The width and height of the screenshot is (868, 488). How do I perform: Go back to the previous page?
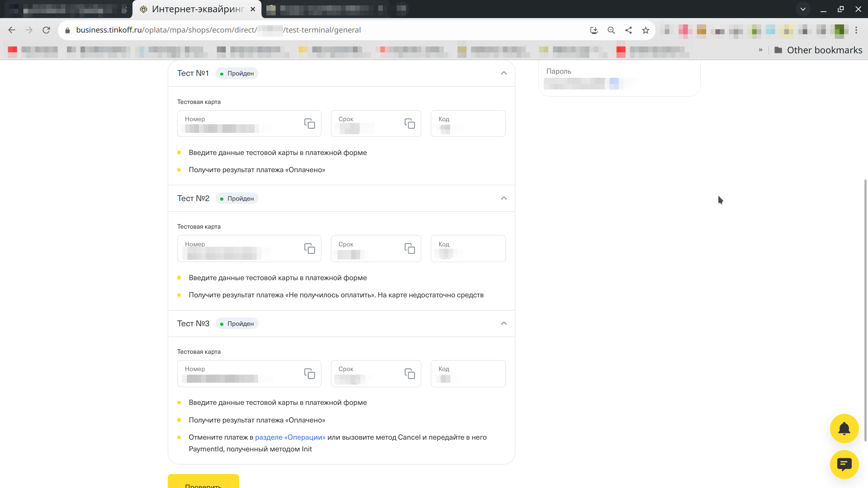pos(12,30)
